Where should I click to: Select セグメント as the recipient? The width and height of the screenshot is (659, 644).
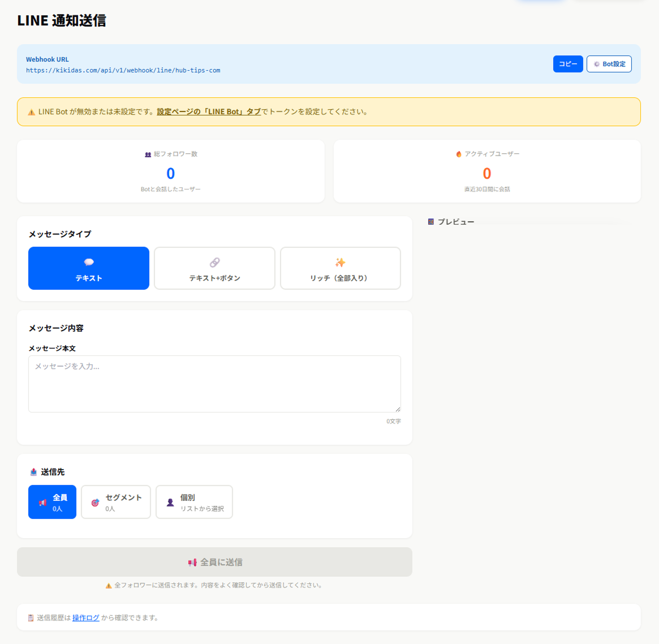[116, 502]
